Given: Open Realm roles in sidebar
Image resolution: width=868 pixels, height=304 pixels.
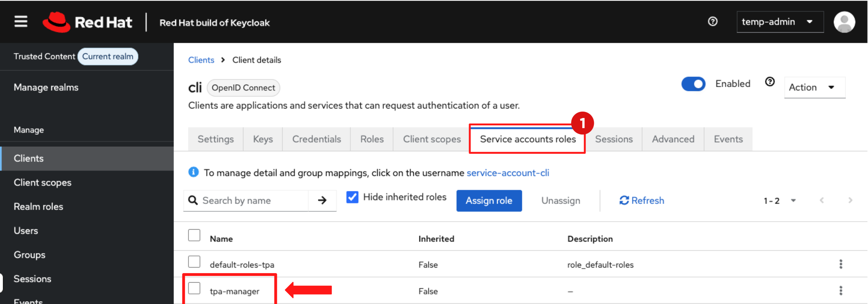Looking at the screenshot, I should [x=38, y=206].
